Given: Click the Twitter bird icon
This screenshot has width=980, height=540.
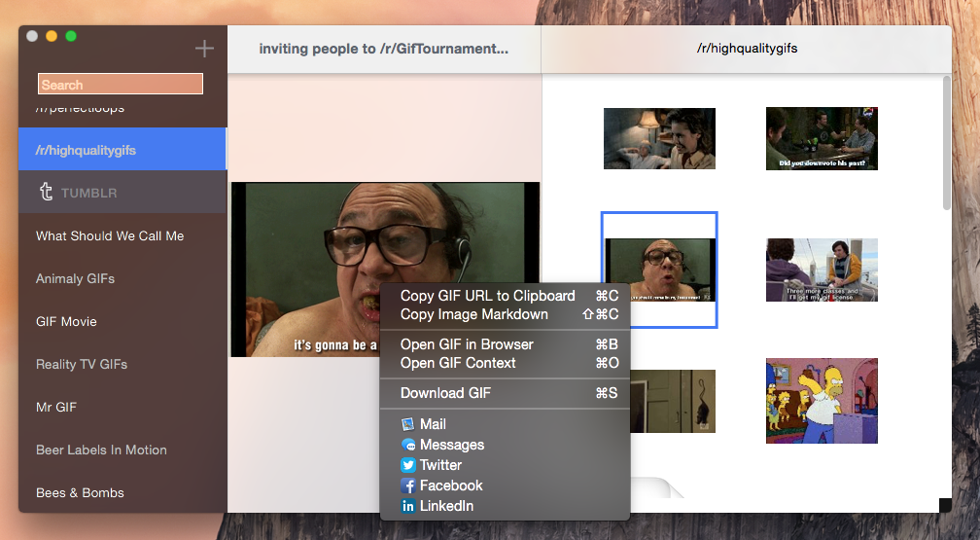Looking at the screenshot, I should (408, 465).
